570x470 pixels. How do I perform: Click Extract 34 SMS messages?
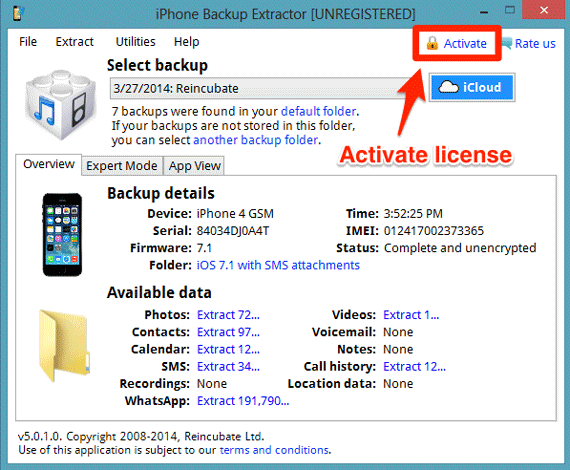(x=228, y=366)
